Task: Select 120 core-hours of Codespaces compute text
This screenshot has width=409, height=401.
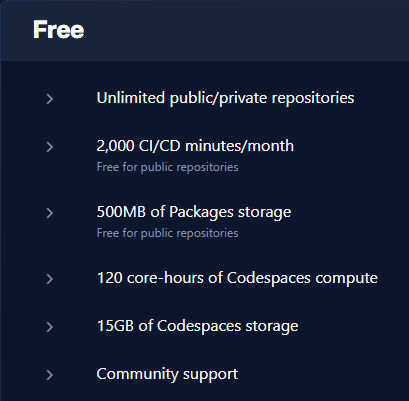Action: tap(237, 278)
